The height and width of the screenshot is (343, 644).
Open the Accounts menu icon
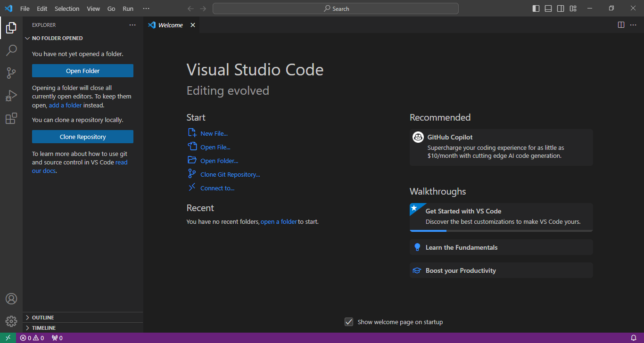(x=11, y=299)
